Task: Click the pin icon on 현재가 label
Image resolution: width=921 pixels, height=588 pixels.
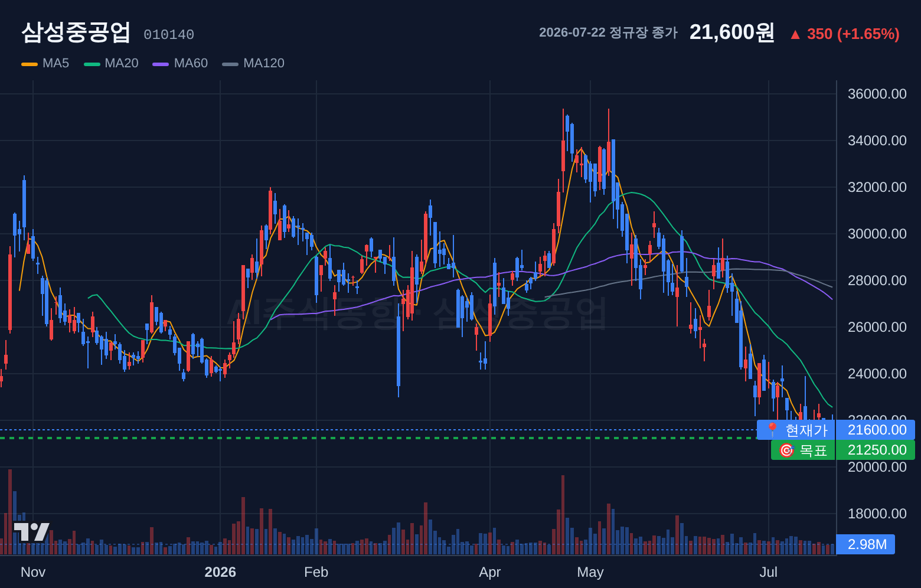Action: tap(772, 430)
